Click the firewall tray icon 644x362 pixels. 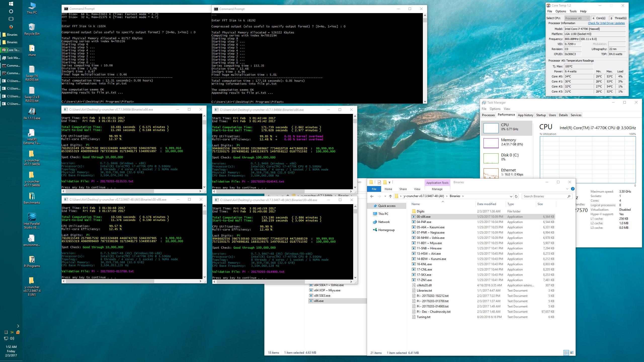pyautogui.click(x=18, y=332)
